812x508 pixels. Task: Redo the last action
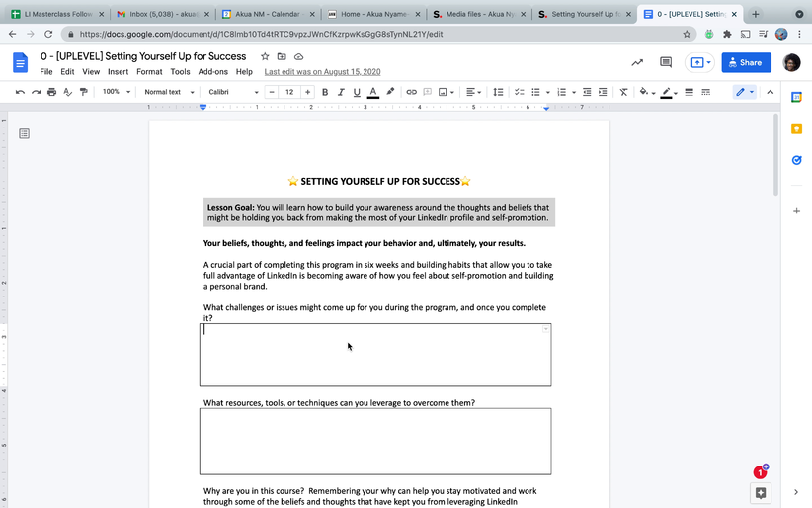(36, 92)
